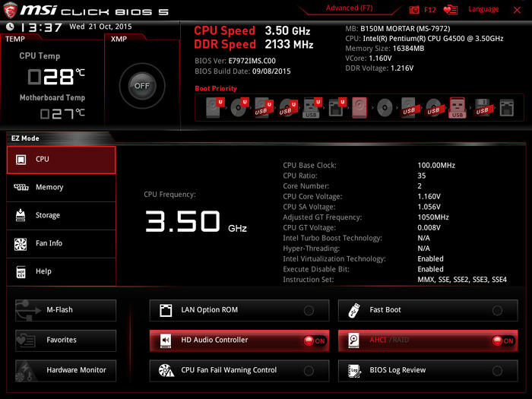Click the CPU Base Clock 100.00MHz value
This screenshot has width=532, height=399.
pos(436,166)
